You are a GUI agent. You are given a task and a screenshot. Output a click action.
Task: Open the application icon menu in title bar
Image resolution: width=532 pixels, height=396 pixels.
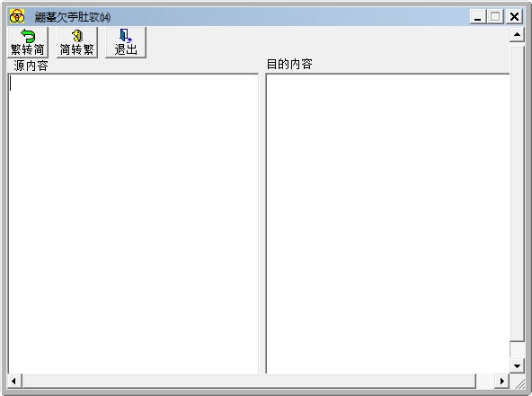(x=16, y=16)
